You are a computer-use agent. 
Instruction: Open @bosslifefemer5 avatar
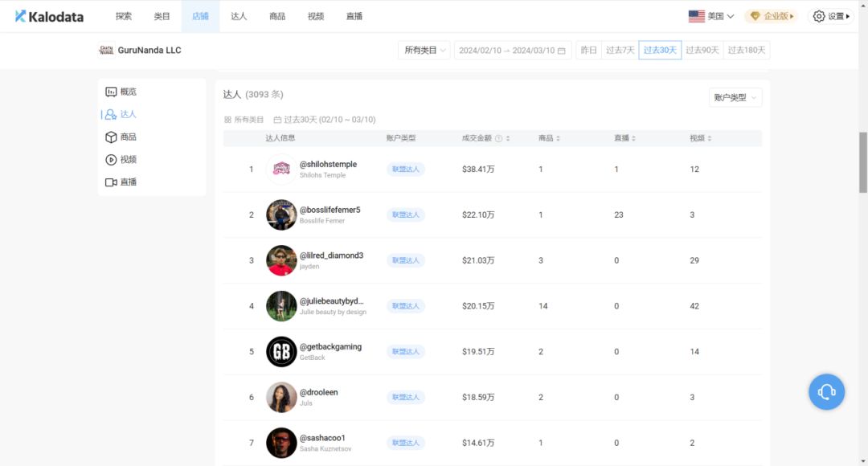coord(281,215)
